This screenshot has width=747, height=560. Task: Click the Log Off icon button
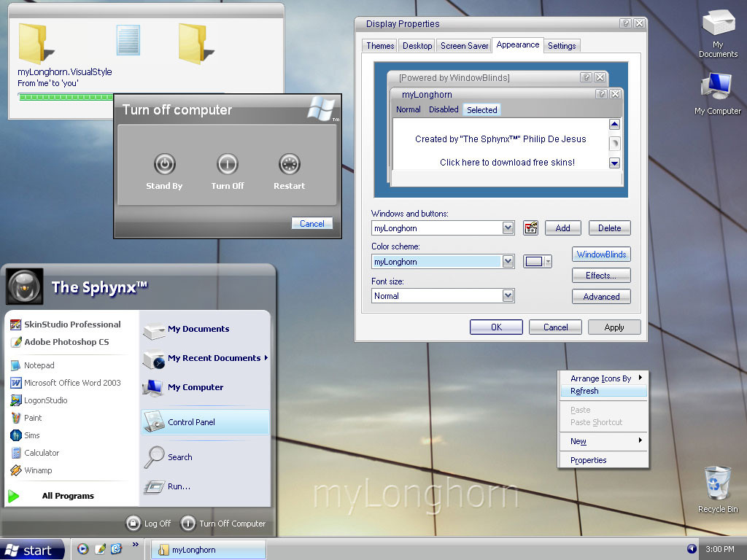[x=133, y=523]
